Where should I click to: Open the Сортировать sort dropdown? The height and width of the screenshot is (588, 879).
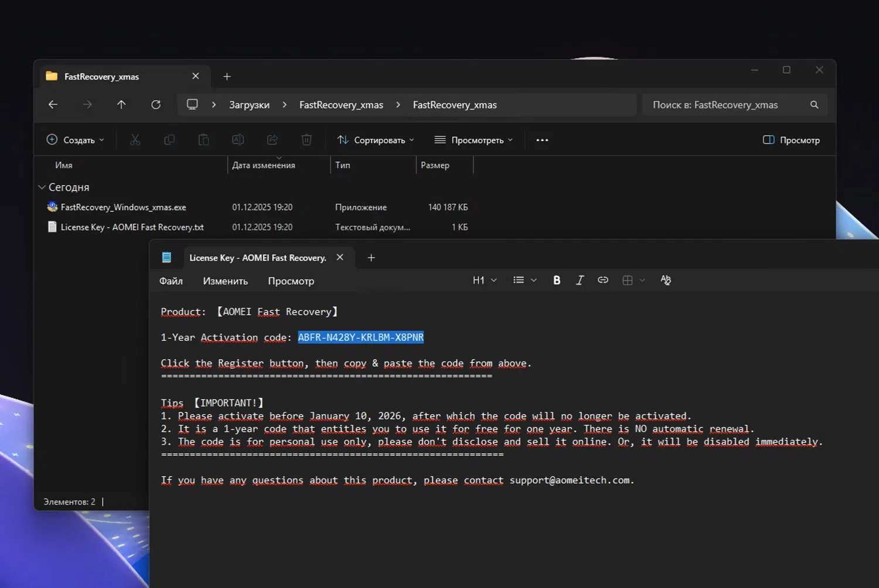click(376, 140)
